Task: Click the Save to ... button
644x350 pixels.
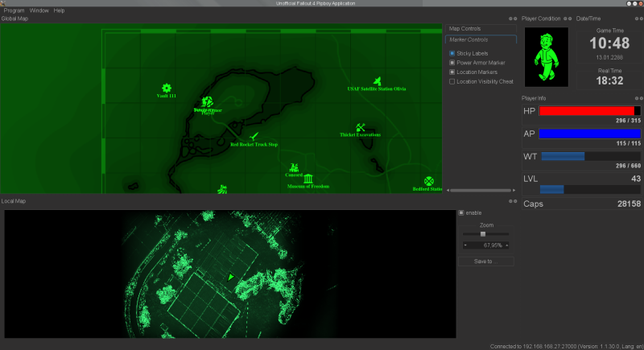Action: tap(486, 261)
